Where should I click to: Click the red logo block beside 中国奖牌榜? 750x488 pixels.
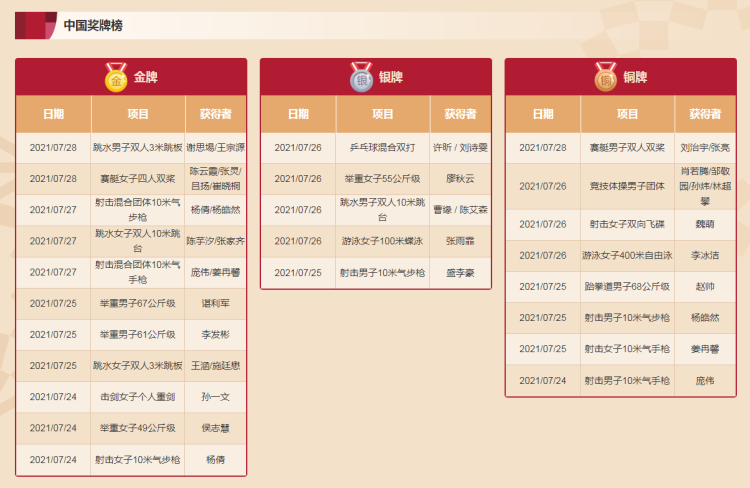(35, 25)
